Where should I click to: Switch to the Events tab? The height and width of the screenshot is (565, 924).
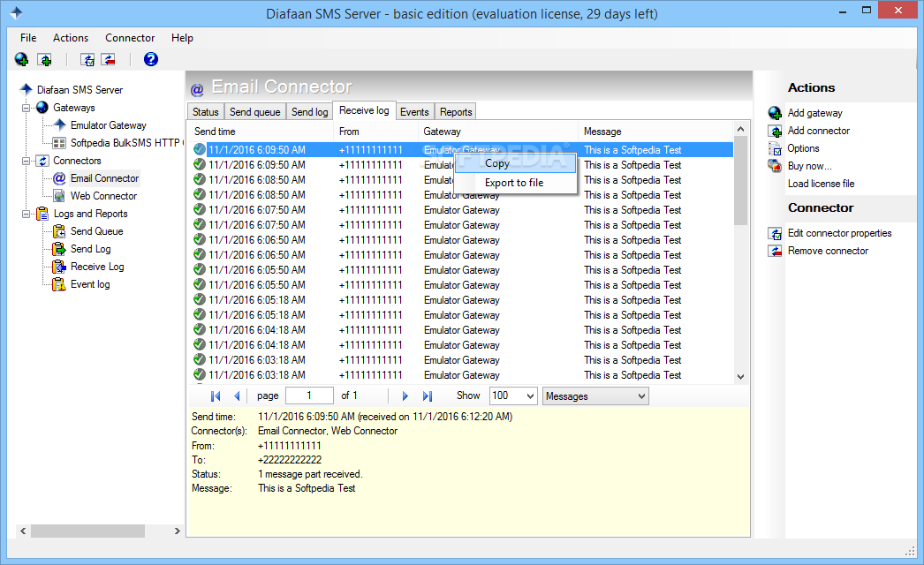(414, 112)
